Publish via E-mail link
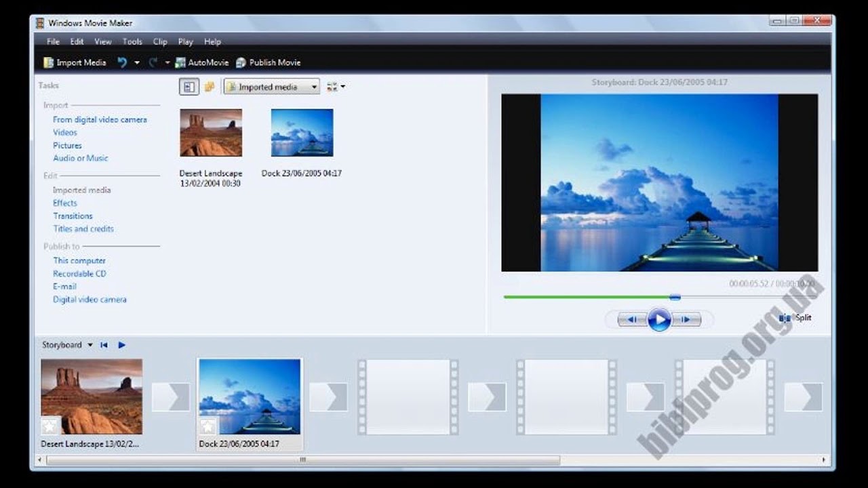 pyautogui.click(x=64, y=286)
